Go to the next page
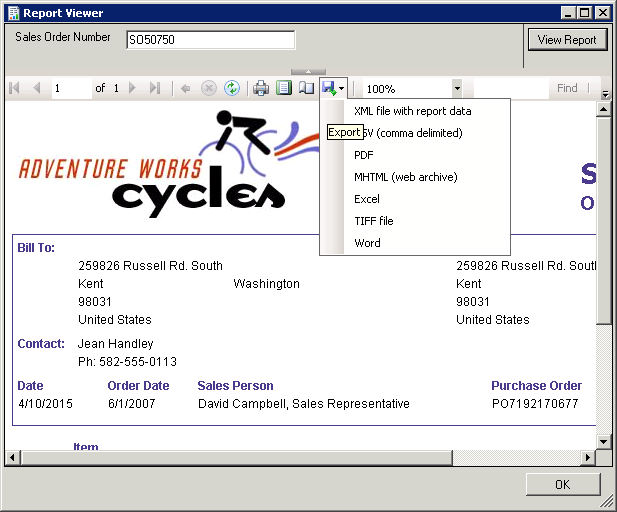 132,88
